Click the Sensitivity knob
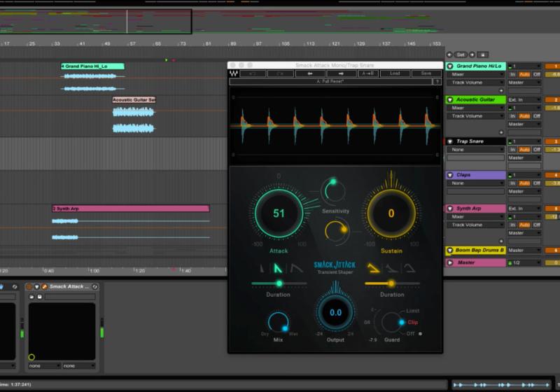 click(x=332, y=190)
